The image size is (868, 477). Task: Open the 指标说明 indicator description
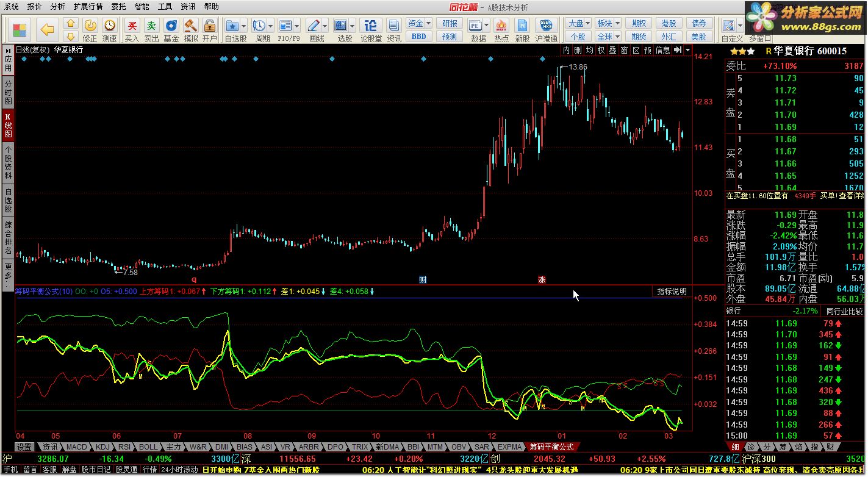672,292
